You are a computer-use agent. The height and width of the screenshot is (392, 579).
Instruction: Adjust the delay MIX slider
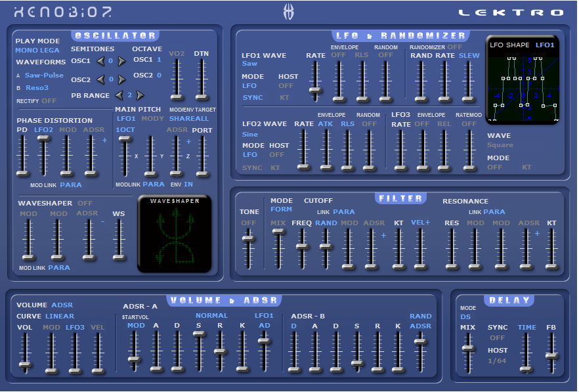coord(468,347)
